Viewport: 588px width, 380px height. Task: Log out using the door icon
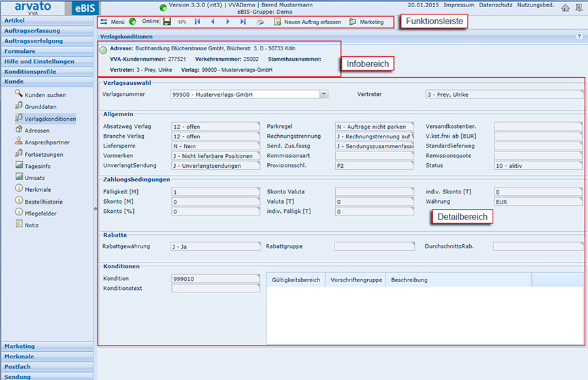point(579,8)
